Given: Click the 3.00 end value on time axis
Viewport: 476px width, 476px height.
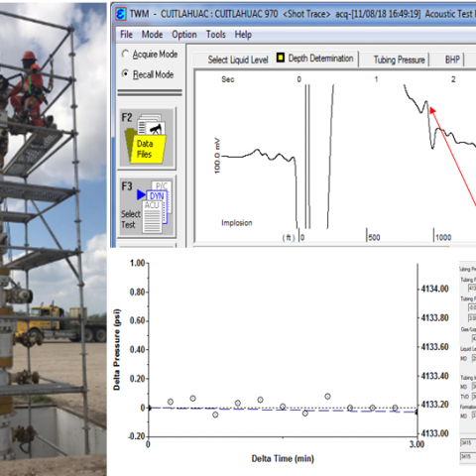Looking at the screenshot, I should click(416, 444).
